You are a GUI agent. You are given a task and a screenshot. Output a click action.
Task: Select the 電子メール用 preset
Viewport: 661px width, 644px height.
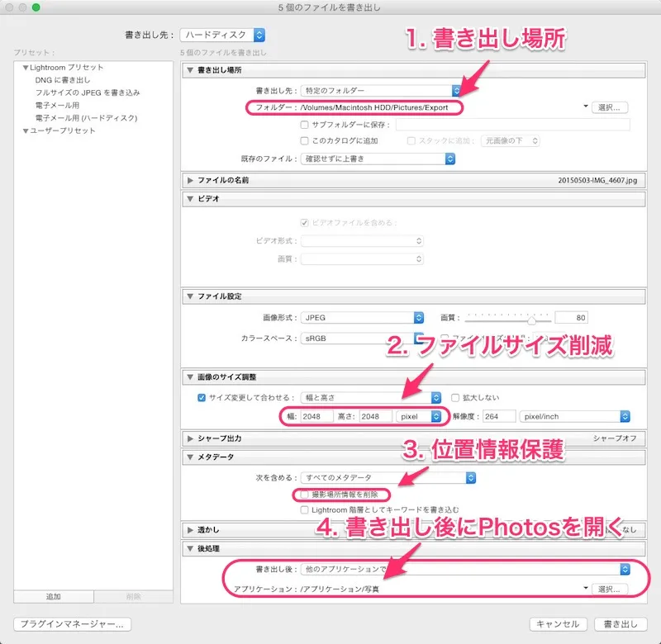[57, 106]
